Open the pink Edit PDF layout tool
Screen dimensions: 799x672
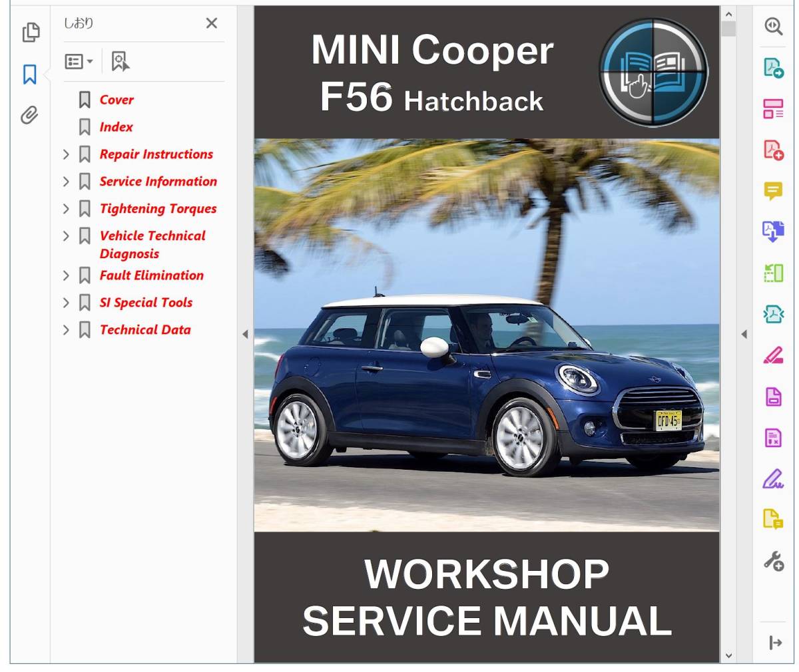click(x=773, y=109)
